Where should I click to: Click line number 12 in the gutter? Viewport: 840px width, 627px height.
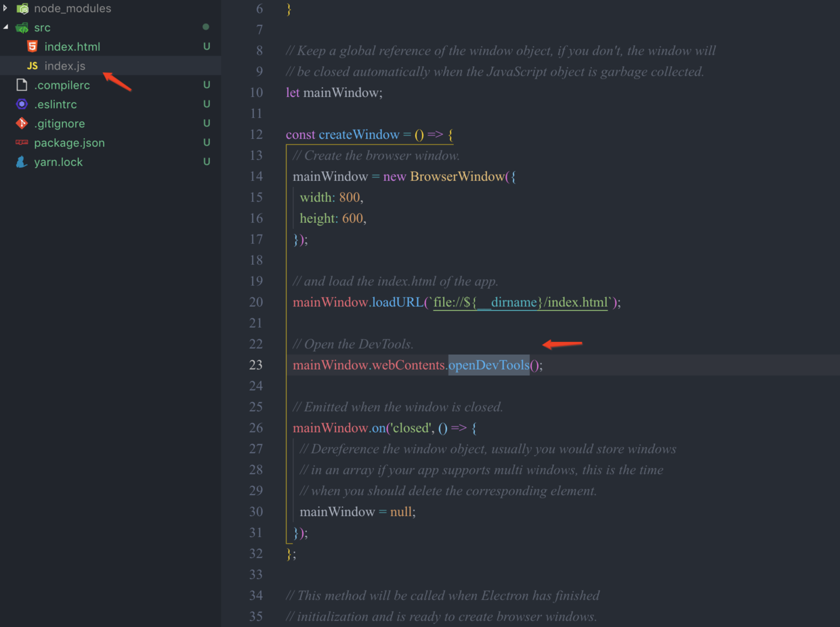pos(255,134)
